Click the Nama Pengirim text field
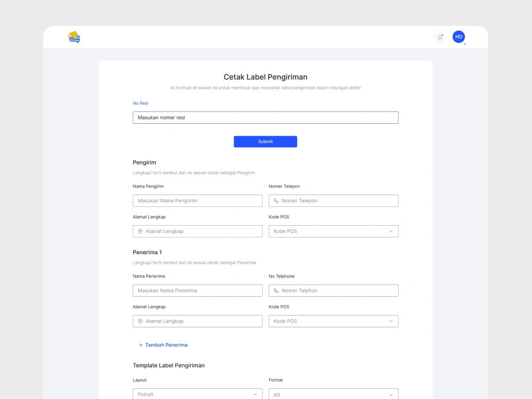The width and height of the screenshot is (532, 399). [x=197, y=201]
